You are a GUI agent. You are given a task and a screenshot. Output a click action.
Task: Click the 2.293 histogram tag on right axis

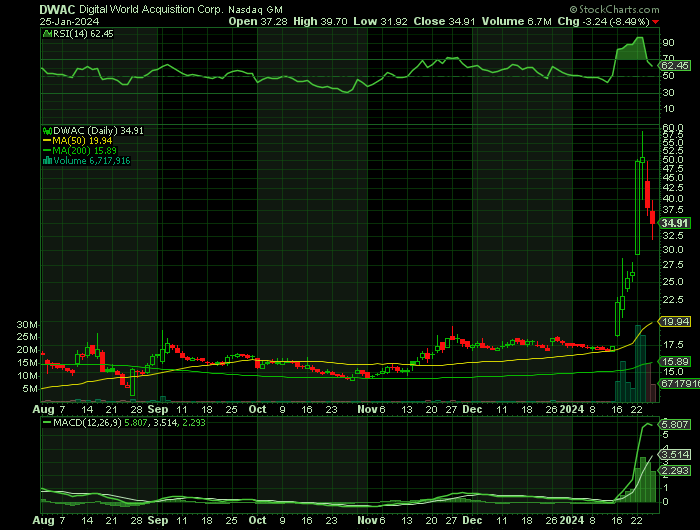click(675, 471)
